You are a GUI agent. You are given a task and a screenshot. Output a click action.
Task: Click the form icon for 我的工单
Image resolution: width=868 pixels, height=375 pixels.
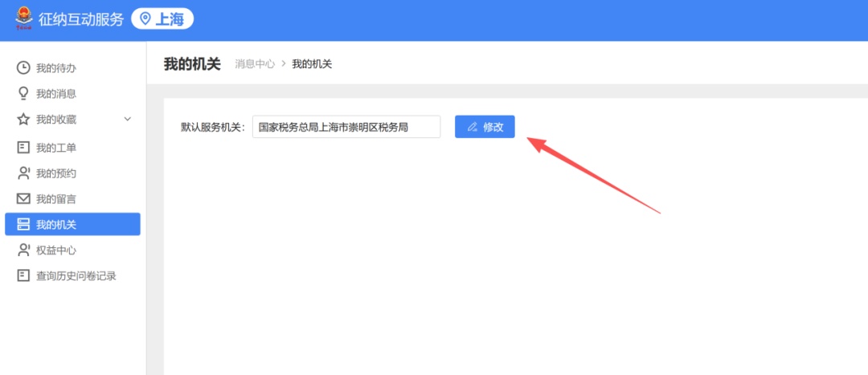pyautogui.click(x=23, y=148)
